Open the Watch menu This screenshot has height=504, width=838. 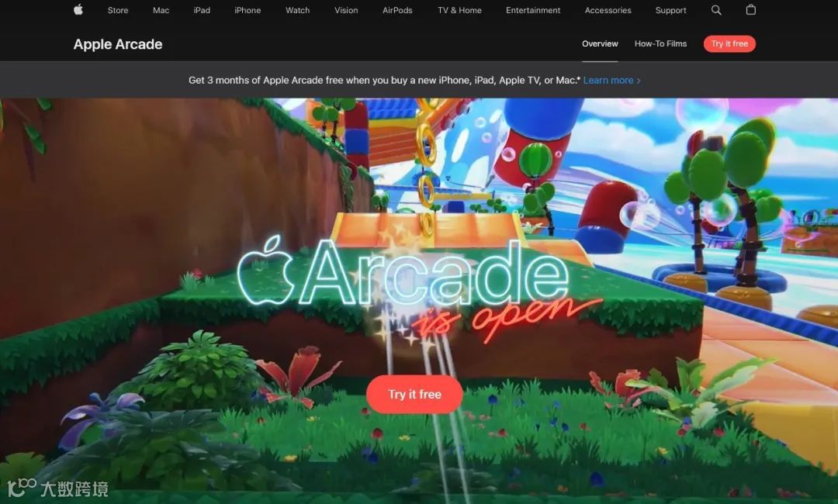coord(298,10)
